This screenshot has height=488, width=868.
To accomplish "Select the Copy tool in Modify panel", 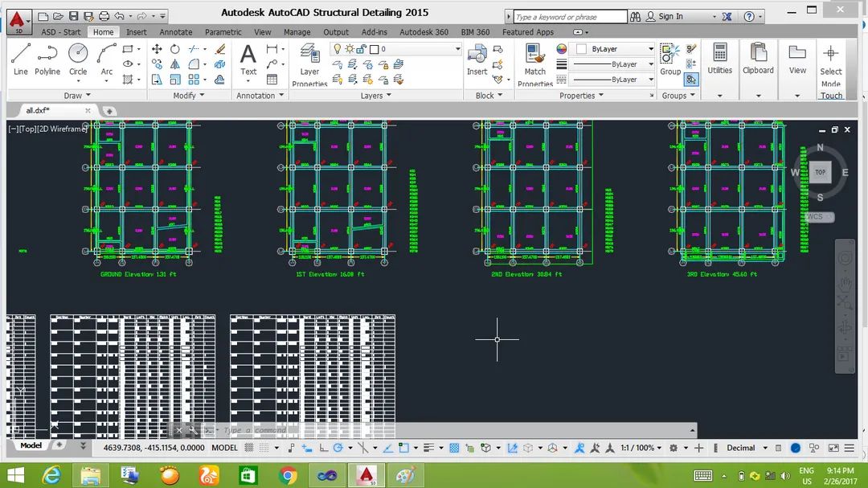I will [157, 64].
